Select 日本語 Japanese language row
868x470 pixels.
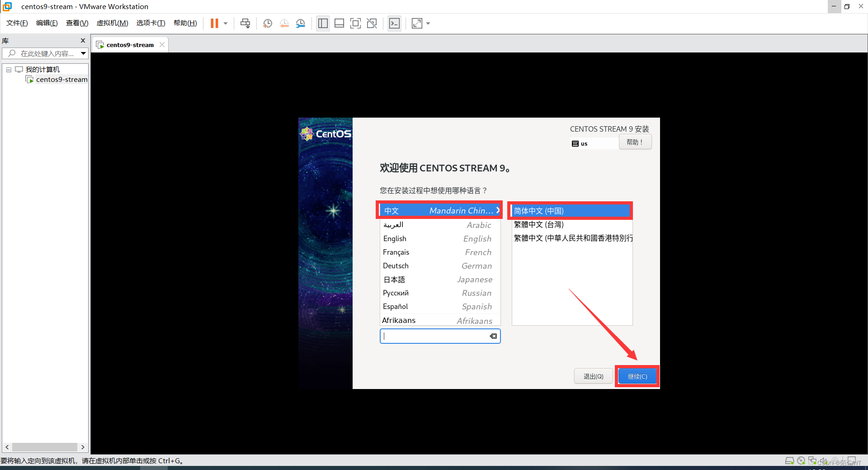pos(440,280)
